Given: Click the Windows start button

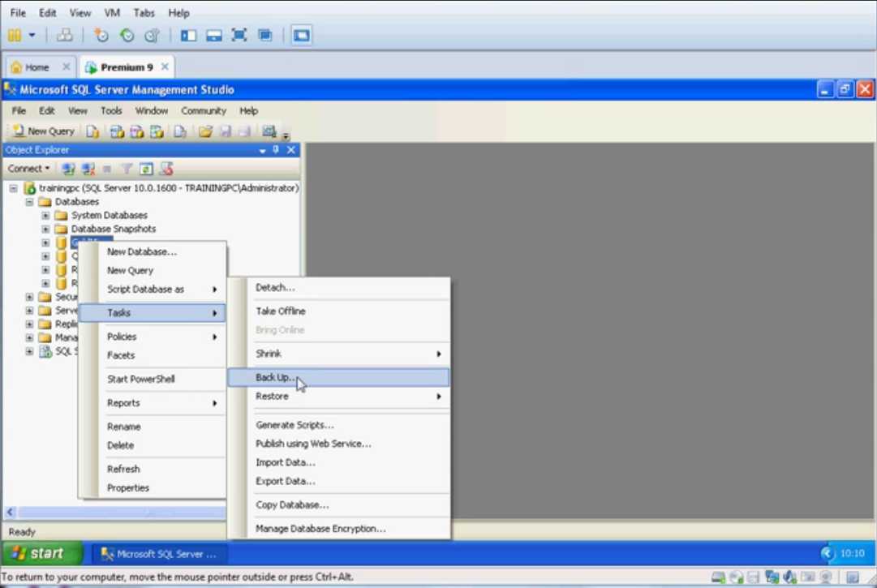Looking at the screenshot, I should click(42, 553).
